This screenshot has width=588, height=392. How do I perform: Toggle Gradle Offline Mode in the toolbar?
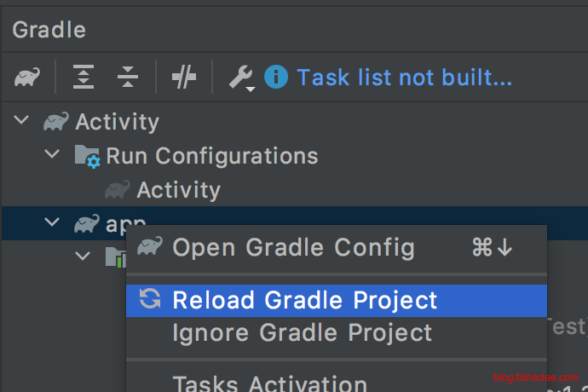click(x=183, y=78)
